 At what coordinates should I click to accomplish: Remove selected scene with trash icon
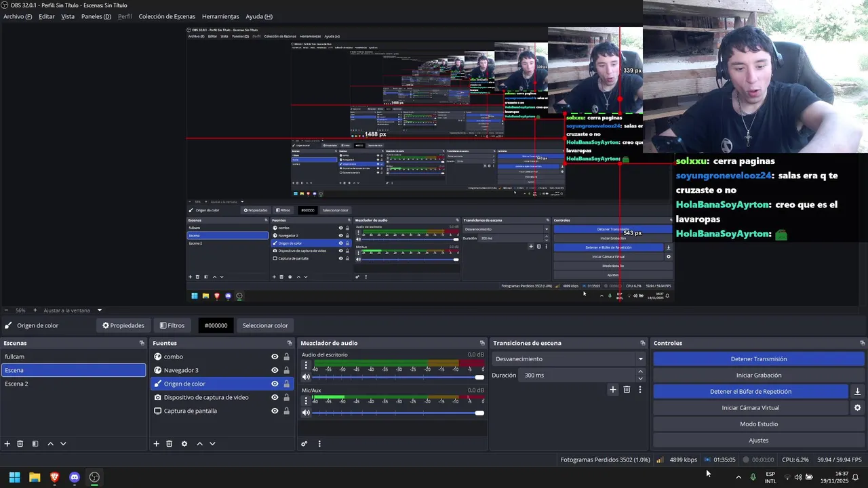click(20, 444)
